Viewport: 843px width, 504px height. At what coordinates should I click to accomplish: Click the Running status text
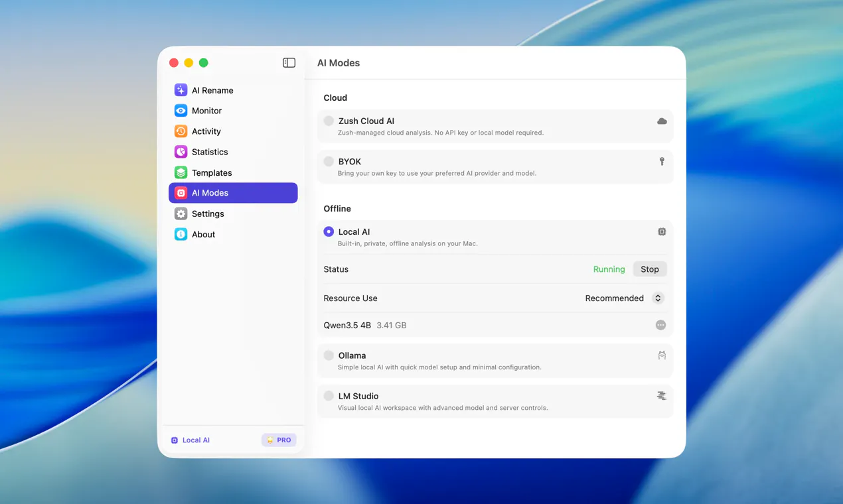pos(609,269)
